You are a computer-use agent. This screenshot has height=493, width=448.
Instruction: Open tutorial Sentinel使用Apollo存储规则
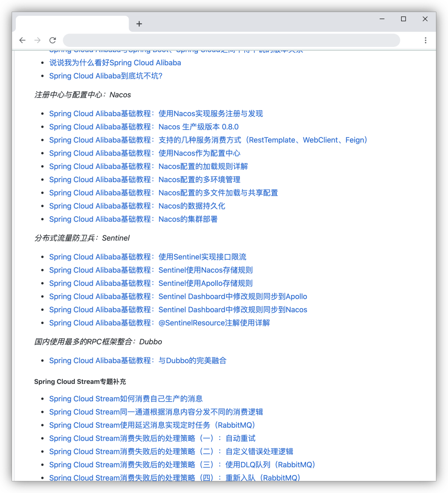click(x=151, y=283)
